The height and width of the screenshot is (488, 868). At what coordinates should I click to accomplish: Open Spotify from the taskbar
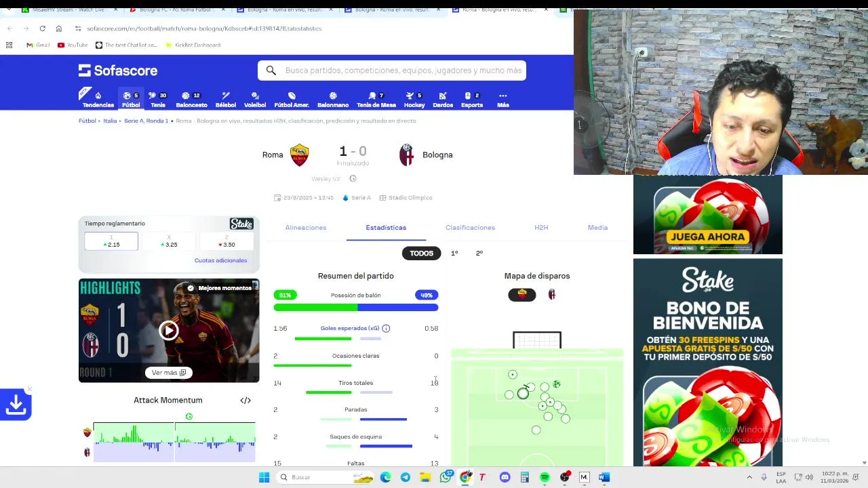pyautogui.click(x=545, y=477)
